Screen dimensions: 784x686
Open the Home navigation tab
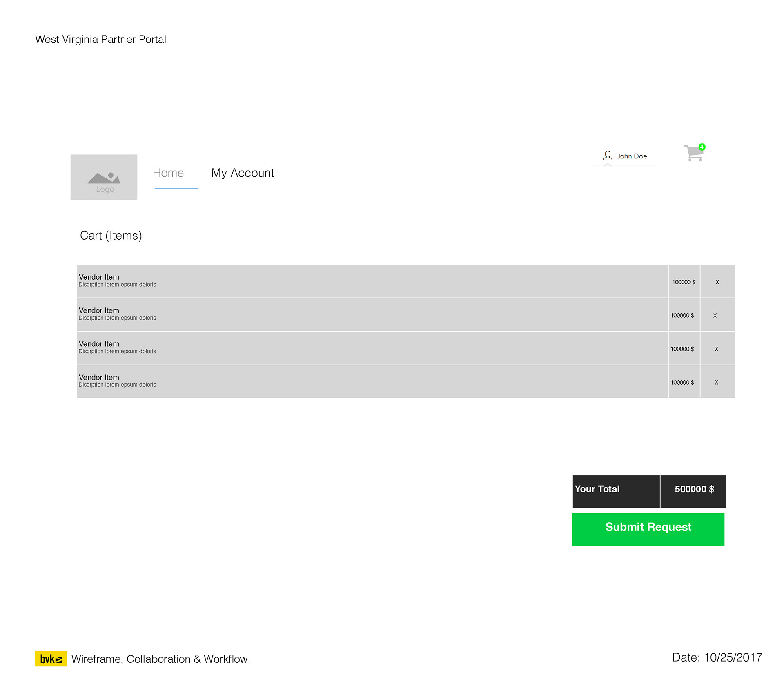point(168,173)
